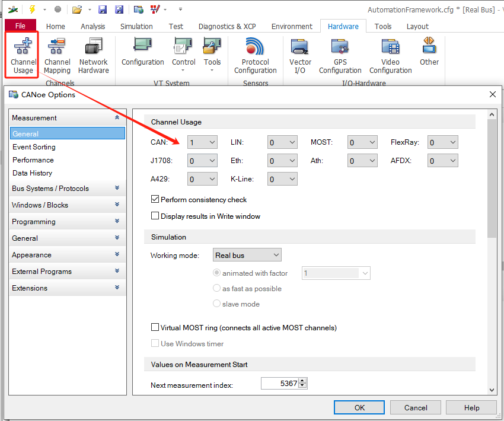This screenshot has width=504, height=421.
Task: Open the animation factor dropdown
Action: 336,273
